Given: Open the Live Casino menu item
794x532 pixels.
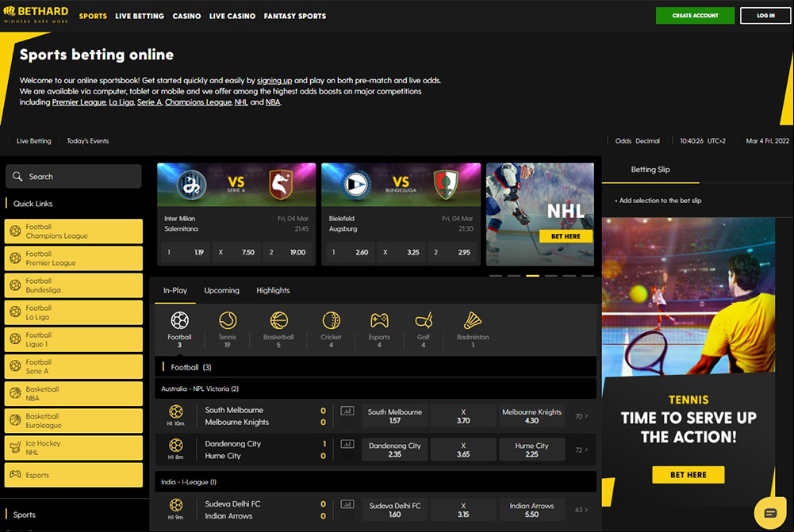Looking at the screenshot, I should (232, 16).
